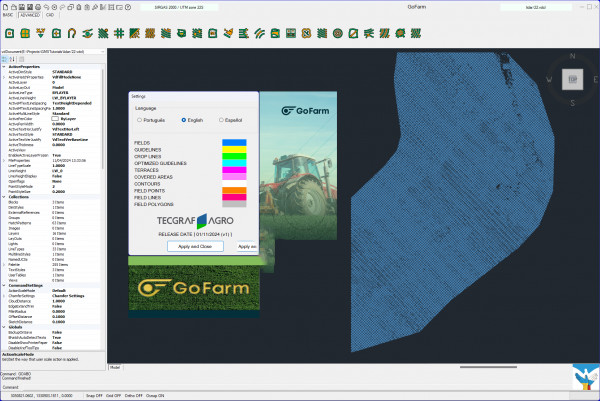
Task: Toggle Snap OFF in status bar
Action: click(94, 396)
